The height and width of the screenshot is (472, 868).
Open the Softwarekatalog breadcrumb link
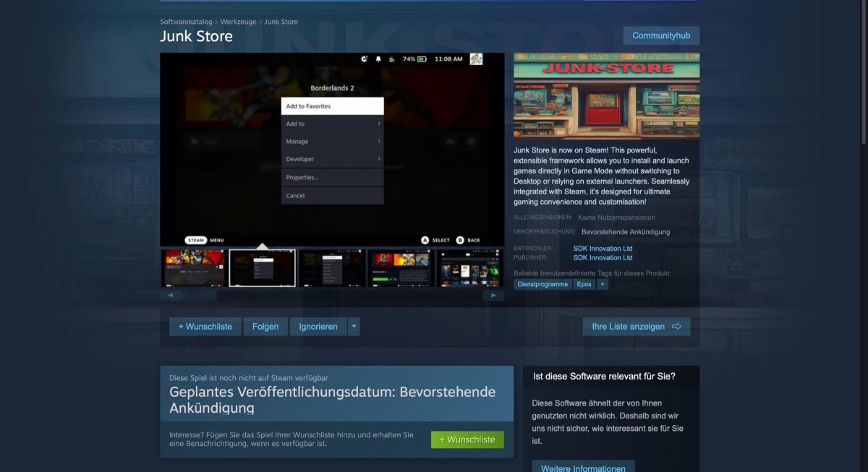click(186, 22)
